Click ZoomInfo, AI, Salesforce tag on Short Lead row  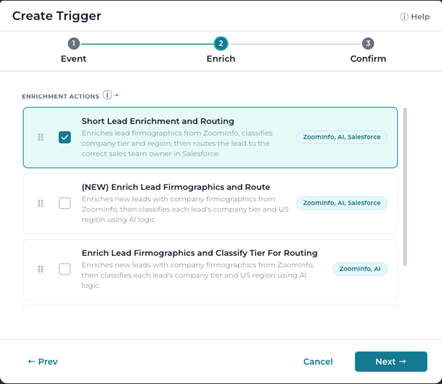point(342,137)
